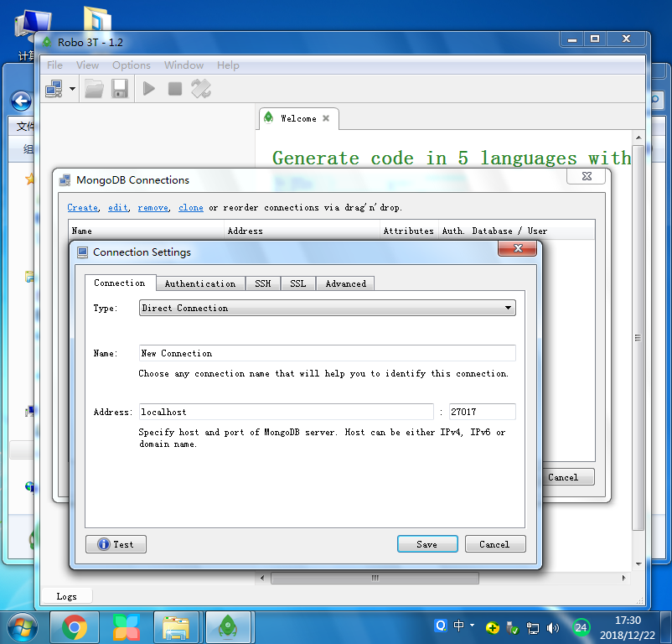
Task: Open Google Chrome from the taskbar
Action: 75,628
